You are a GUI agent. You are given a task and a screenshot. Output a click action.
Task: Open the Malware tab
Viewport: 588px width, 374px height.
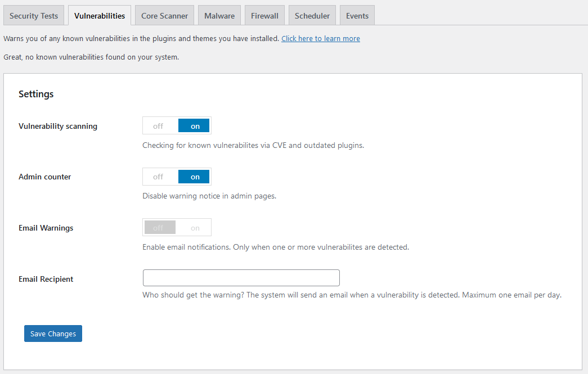tap(219, 16)
